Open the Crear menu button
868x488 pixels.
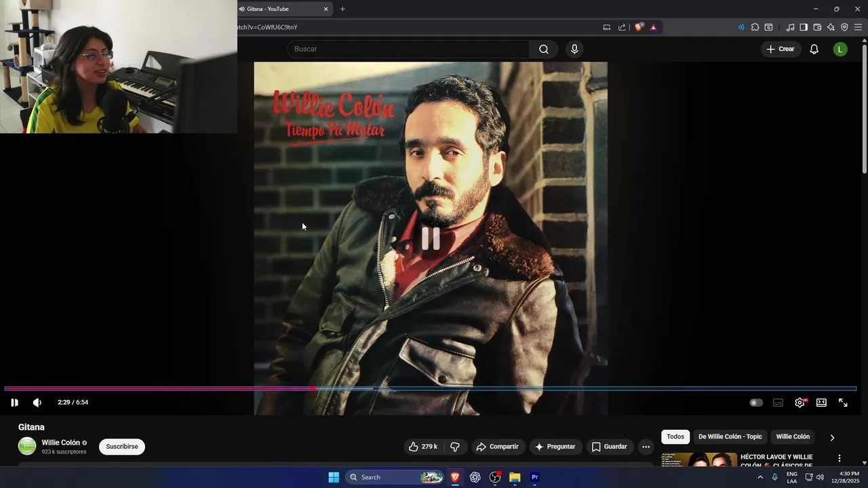(781, 49)
